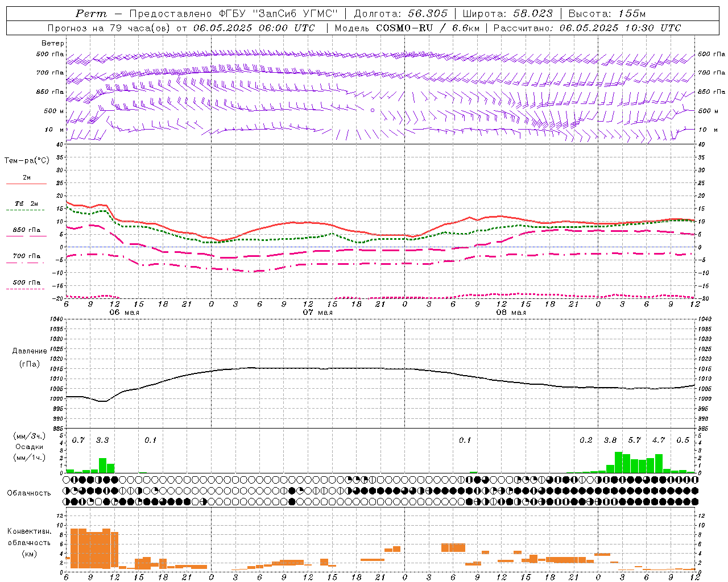
Task: Click the "Perm" station title
Action: 91,14
